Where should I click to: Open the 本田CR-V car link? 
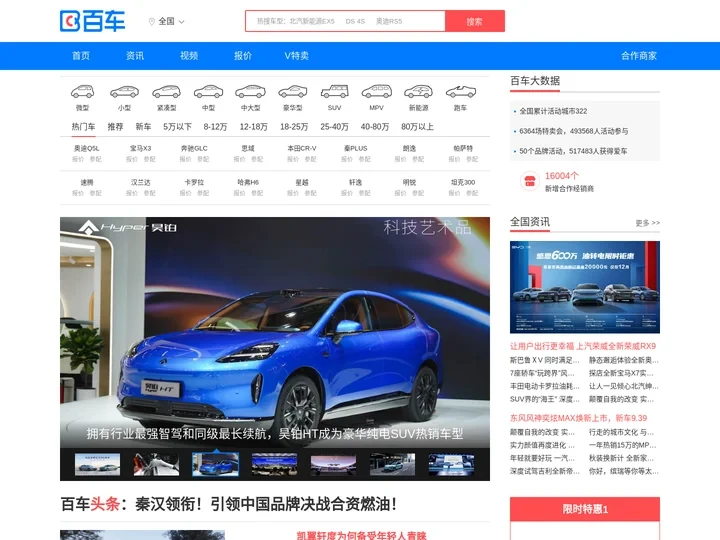(x=302, y=148)
